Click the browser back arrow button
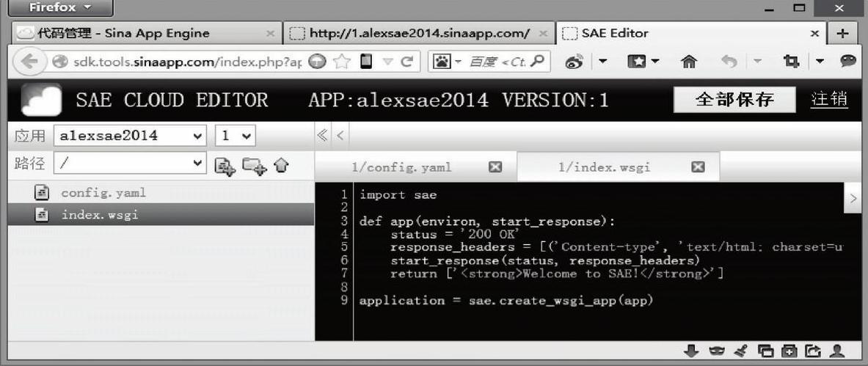 [x=29, y=62]
